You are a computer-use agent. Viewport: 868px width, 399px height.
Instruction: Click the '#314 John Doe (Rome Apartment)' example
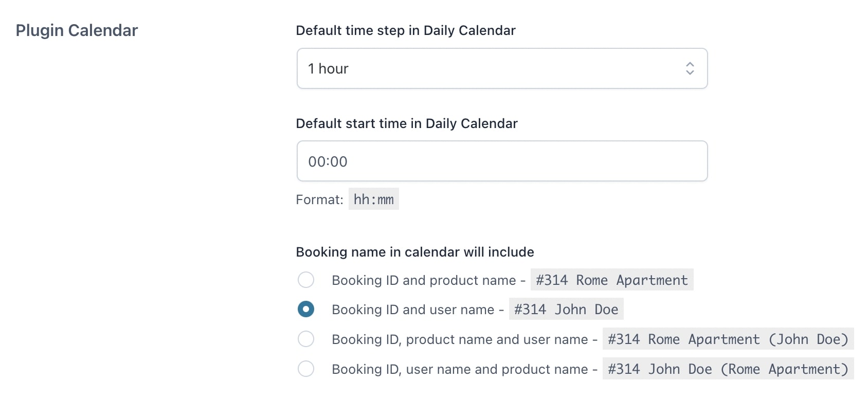pos(728,369)
